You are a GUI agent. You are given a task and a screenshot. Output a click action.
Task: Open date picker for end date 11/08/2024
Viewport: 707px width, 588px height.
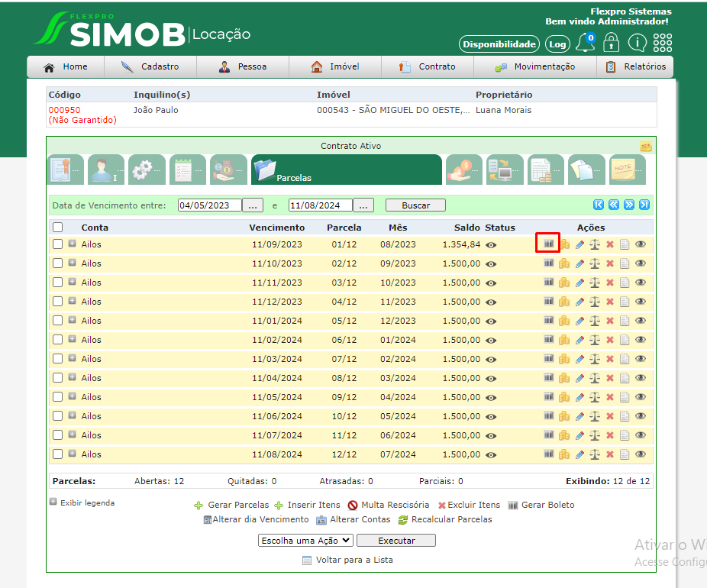(363, 205)
